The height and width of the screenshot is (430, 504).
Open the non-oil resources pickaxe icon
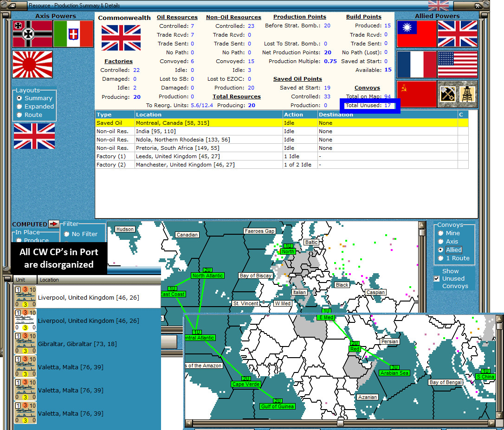click(447, 94)
